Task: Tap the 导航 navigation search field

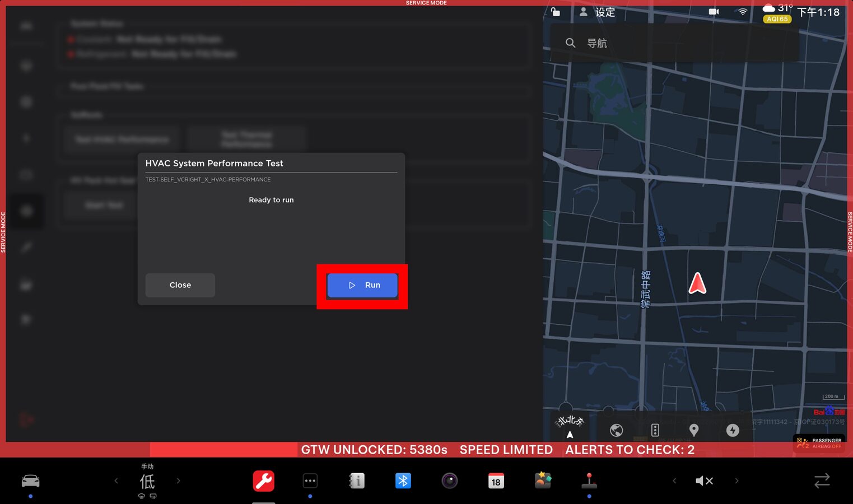Action: pos(672,43)
